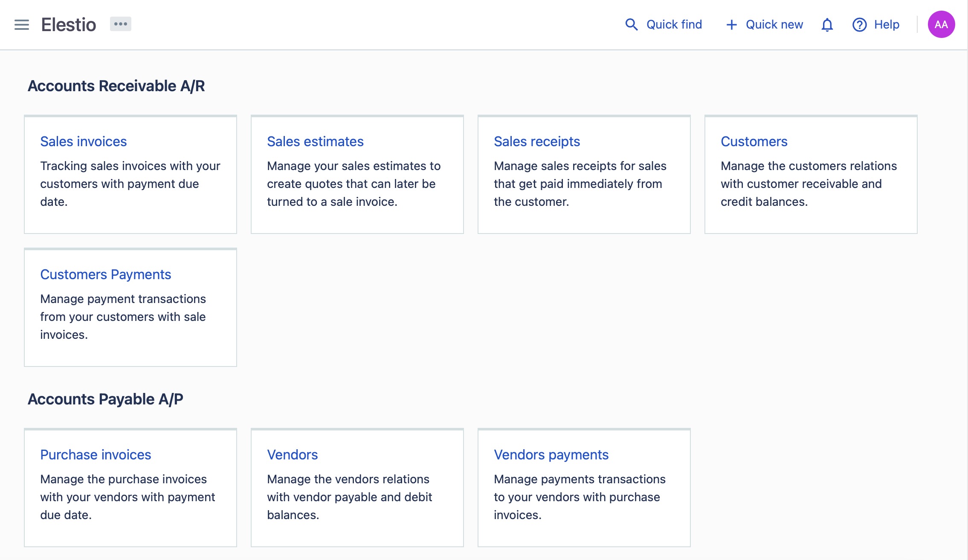Open Sales receipts page
The height and width of the screenshot is (560, 968).
(537, 141)
